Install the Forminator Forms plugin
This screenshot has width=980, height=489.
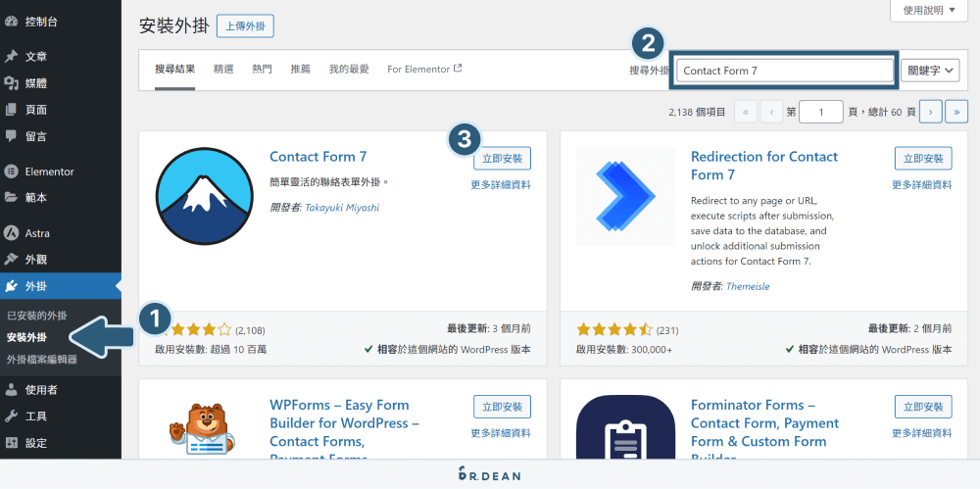point(923,407)
